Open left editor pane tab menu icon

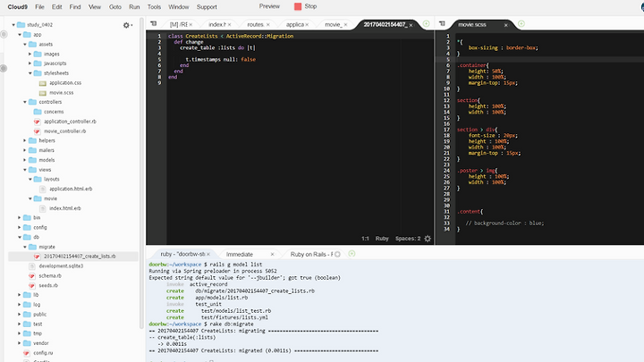(154, 24)
